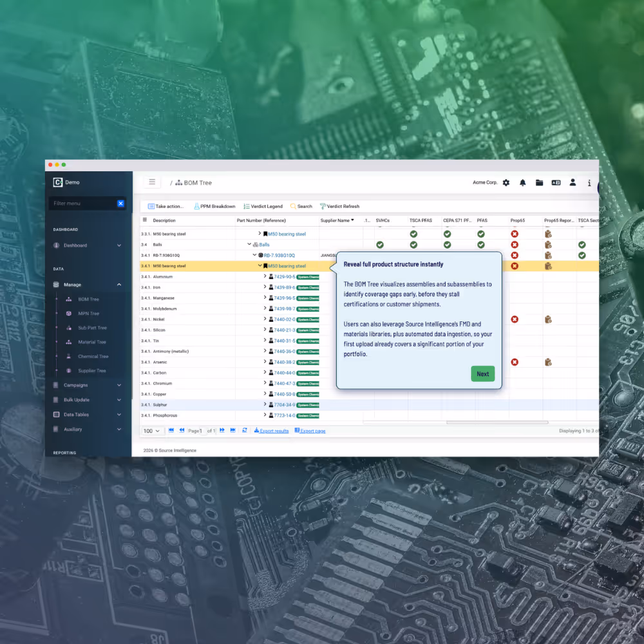Click Next in the tour popup
644x644 pixels.
pyautogui.click(x=482, y=374)
